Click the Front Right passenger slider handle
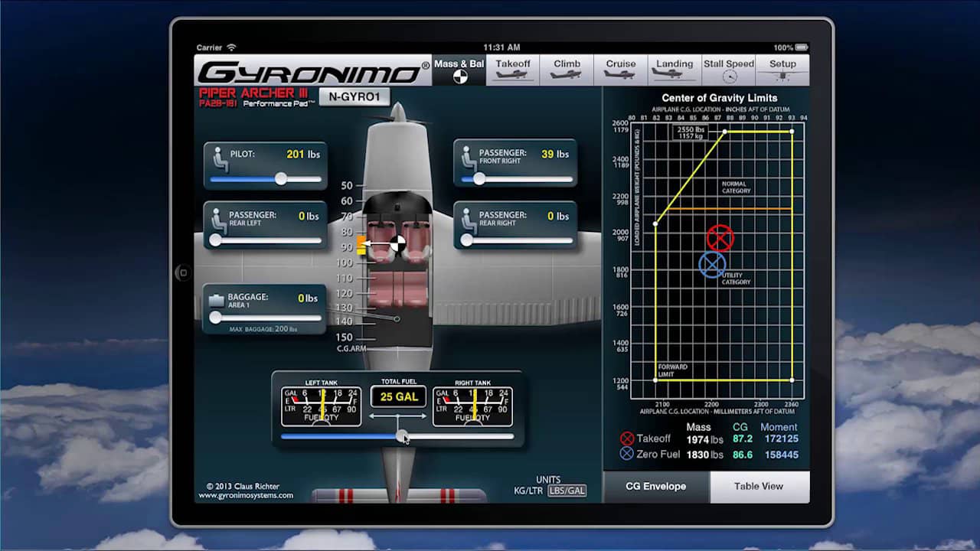Image resolution: width=980 pixels, height=551 pixels. click(479, 178)
